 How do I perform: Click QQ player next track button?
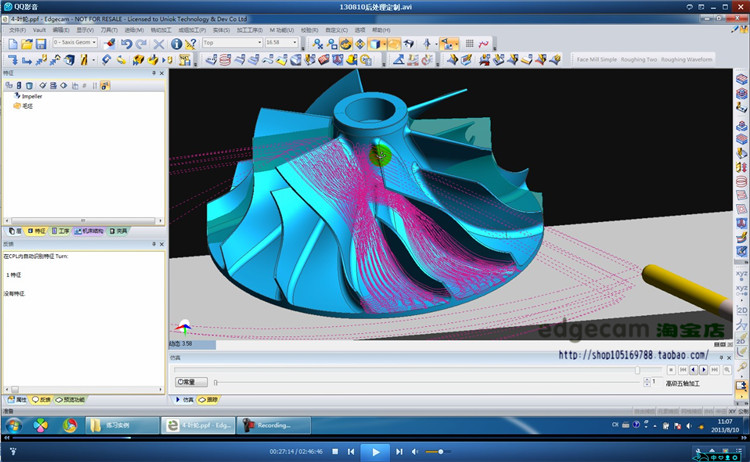399,451
